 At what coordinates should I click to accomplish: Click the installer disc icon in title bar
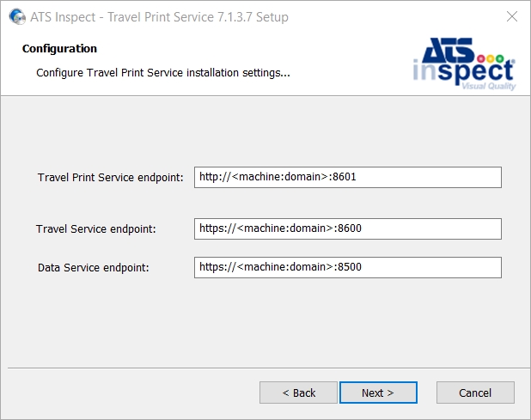17,16
